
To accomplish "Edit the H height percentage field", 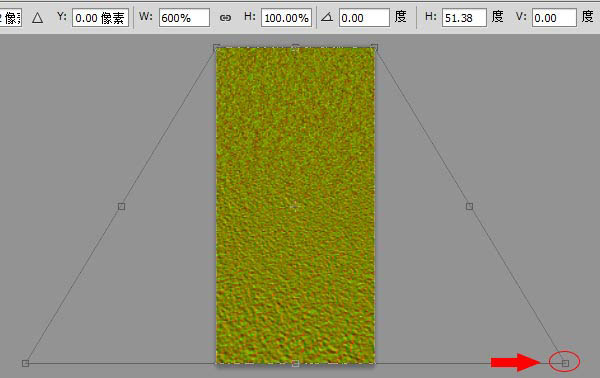I will (286, 18).
